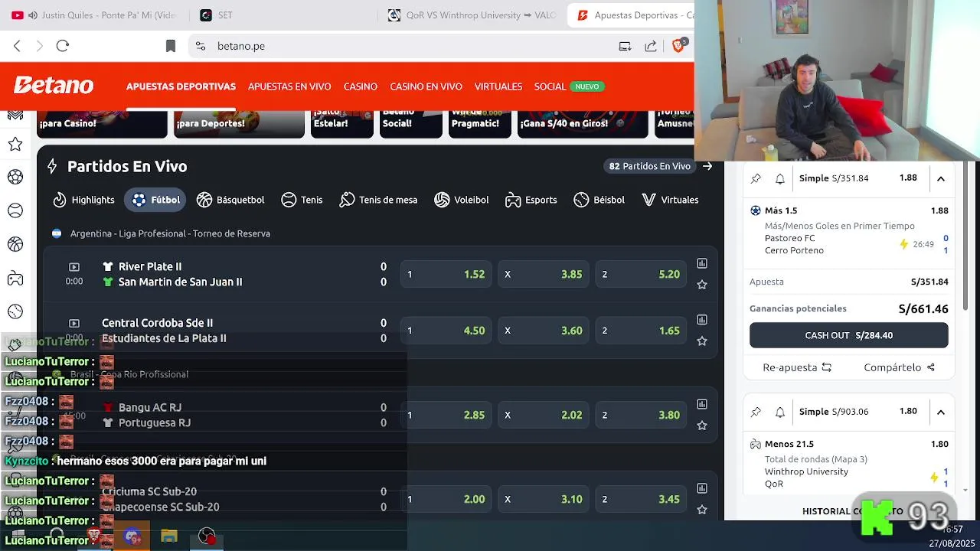Switch to the Justin Quiles YouTube tab
This screenshot has height=551, width=980.
coord(94,15)
